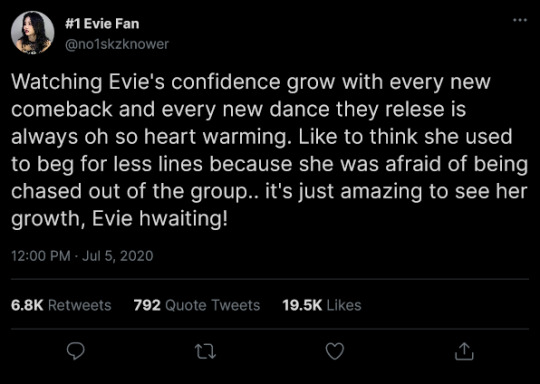View the 792 Quote Tweets list
The height and width of the screenshot is (384, 540).
click(x=197, y=305)
